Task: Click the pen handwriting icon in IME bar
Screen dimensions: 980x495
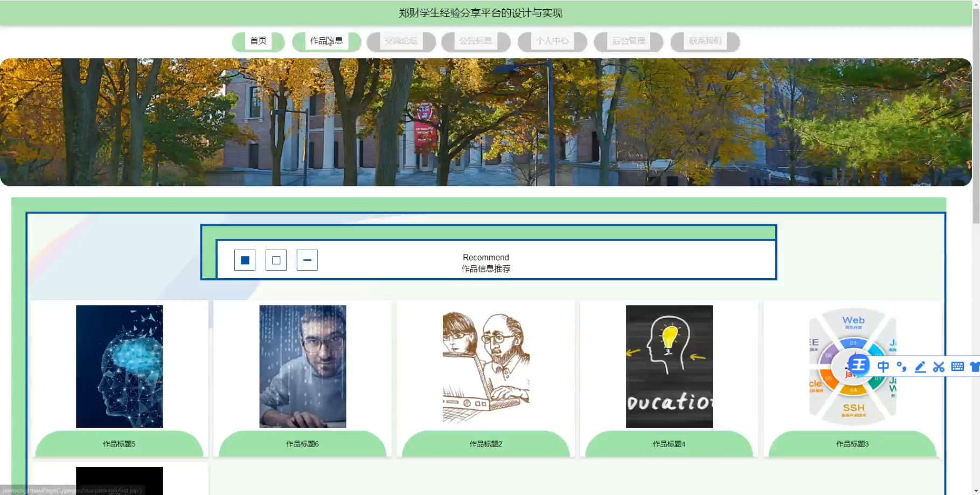Action: [920, 367]
